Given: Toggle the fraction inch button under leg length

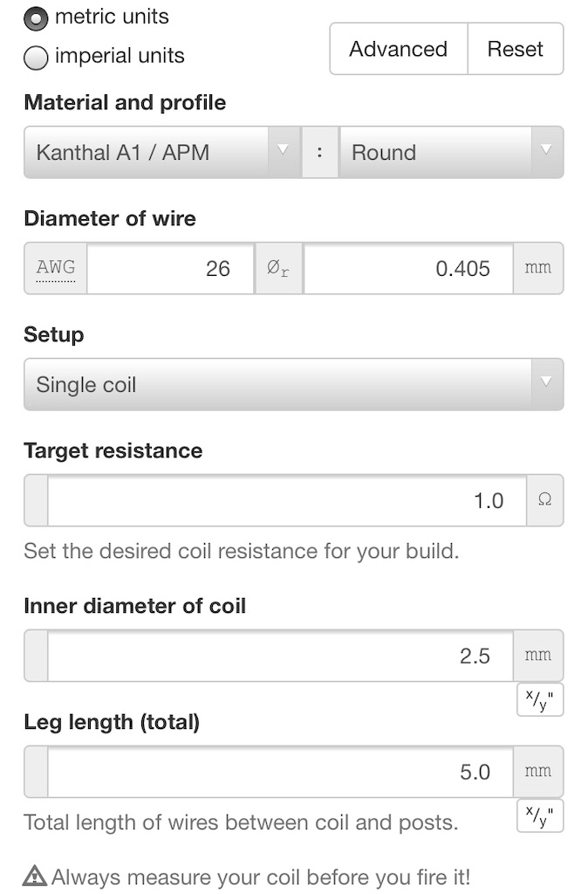Looking at the screenshot, I should [539, 816].
